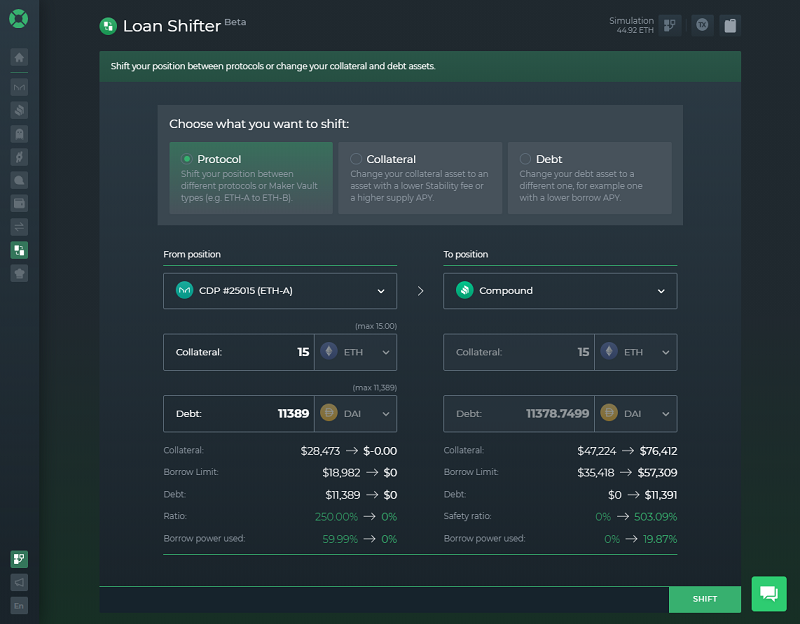Open the Compound sidebar icon
The height and width of the screenshot is (624, 800).
click(19, 110)
